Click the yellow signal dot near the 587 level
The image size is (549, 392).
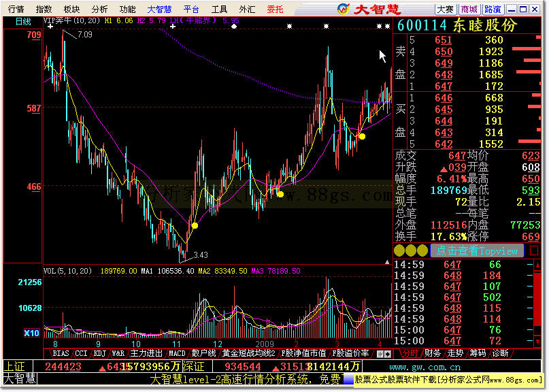[x=363, y=137]
